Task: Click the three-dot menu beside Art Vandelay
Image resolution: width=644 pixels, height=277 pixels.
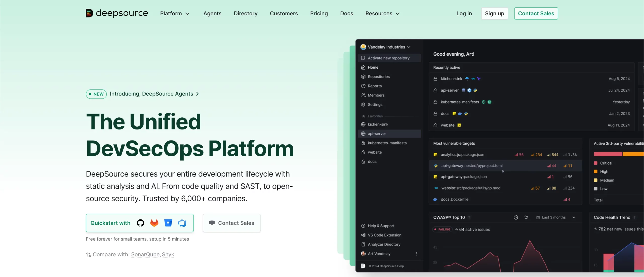Action: 416,254
